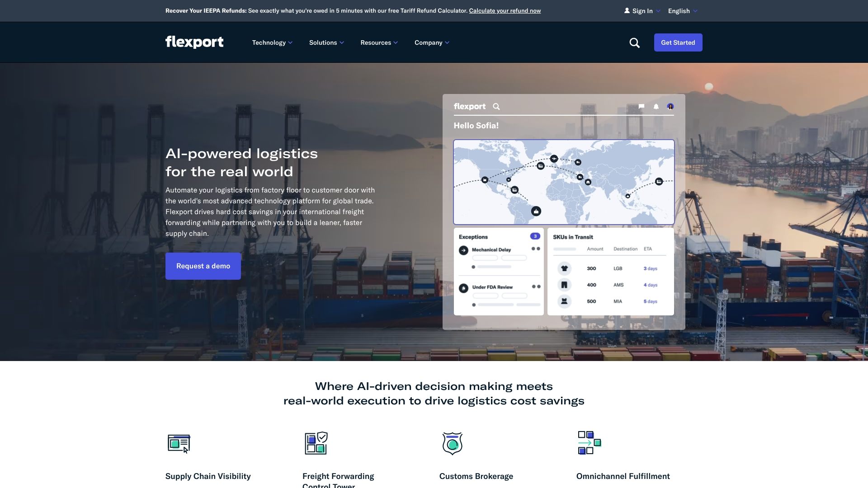Click the Flexport logo in the header

(x=194, y=42)
